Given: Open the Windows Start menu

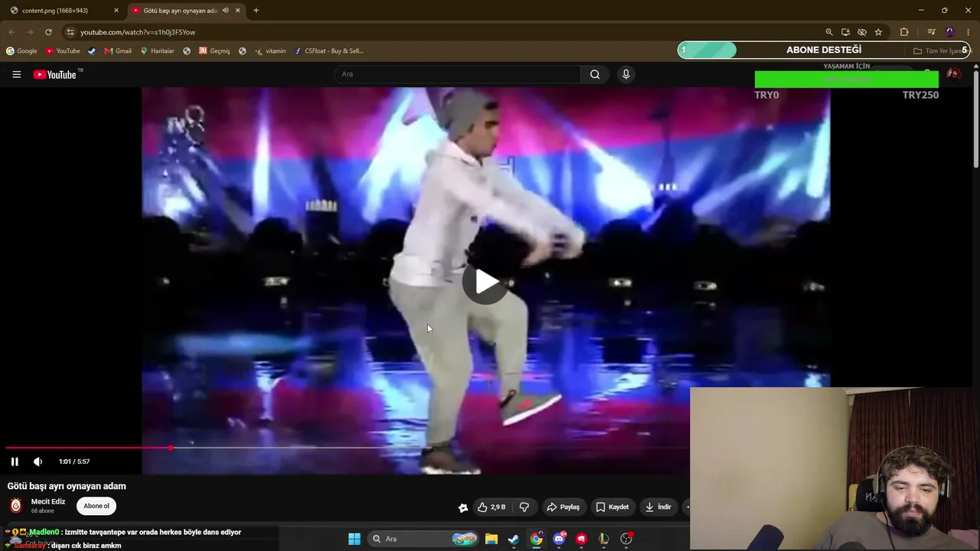Looking at the screenshot, I should click(354, 539).
